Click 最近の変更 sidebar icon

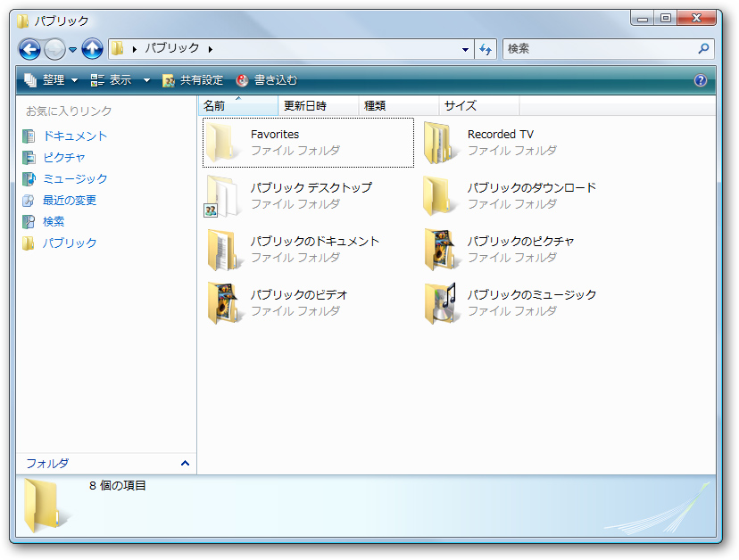(x=29, y=200)
